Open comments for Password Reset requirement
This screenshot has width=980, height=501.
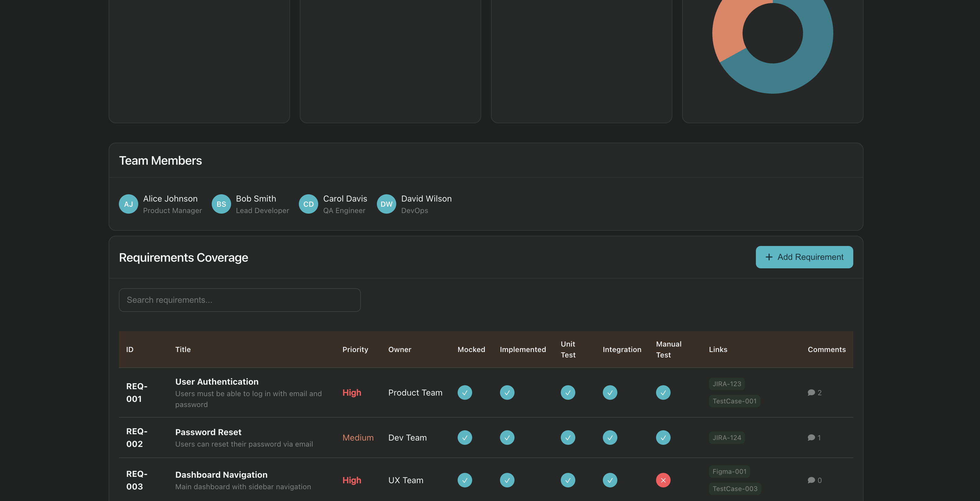[812, 438]
